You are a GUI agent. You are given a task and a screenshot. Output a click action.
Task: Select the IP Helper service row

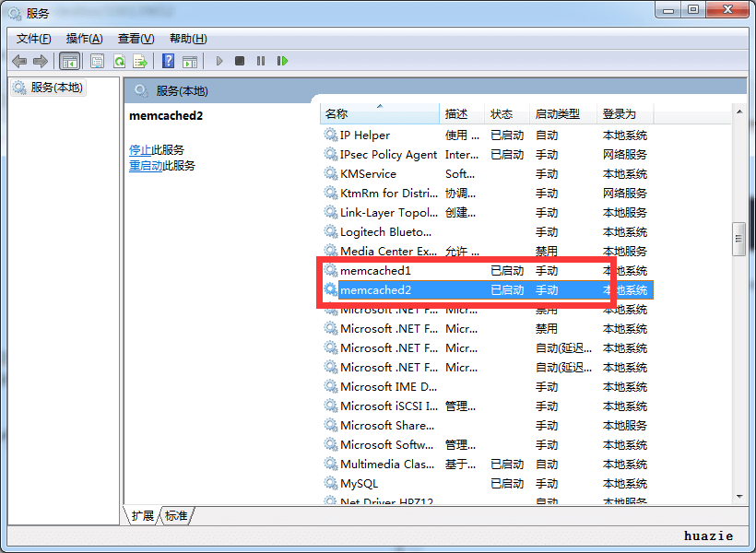click(487, 135)
